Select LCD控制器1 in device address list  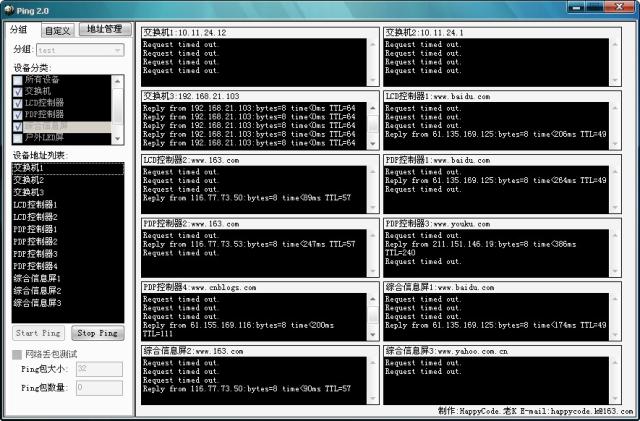pos(68,205)
